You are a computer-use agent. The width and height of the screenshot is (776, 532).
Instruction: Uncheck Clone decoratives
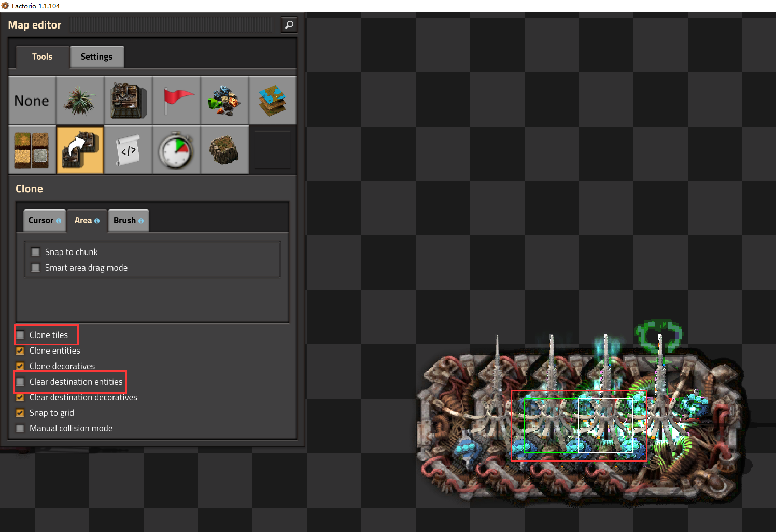[x=20, y=366]
